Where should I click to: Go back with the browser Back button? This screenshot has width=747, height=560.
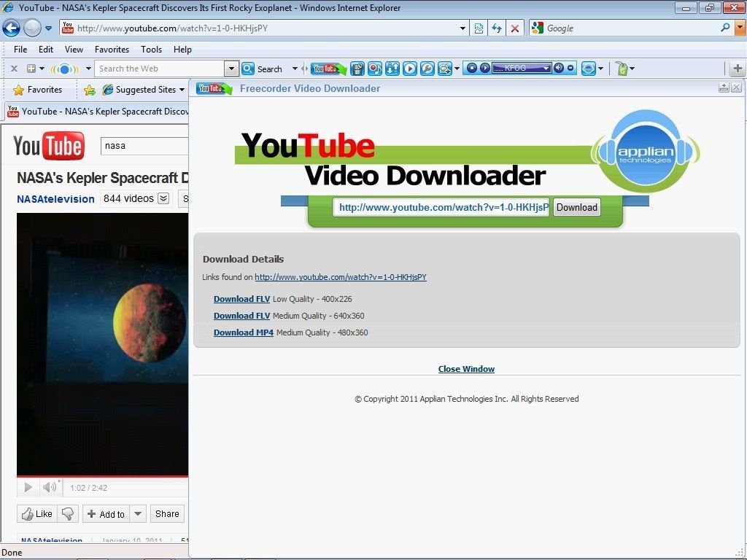12,28
